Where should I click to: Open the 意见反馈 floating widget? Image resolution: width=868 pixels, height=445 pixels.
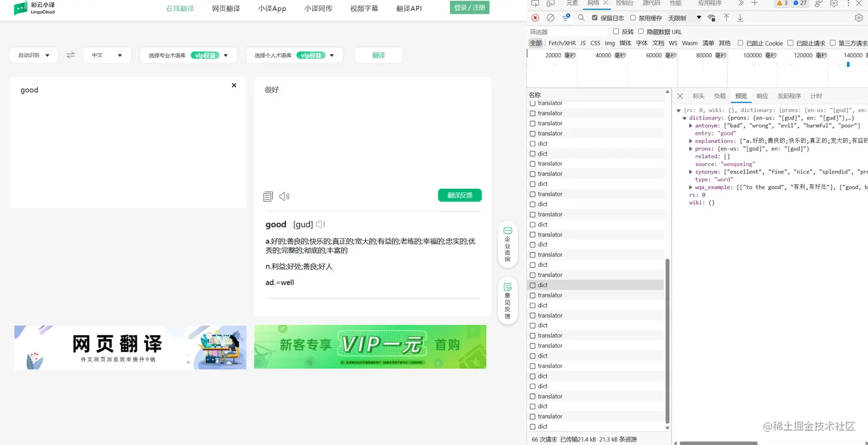click(x=507, y=301)
